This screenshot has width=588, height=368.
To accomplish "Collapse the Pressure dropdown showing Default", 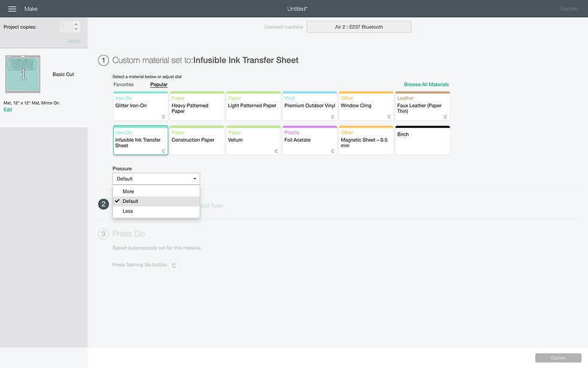I will [x=156, y=179].
